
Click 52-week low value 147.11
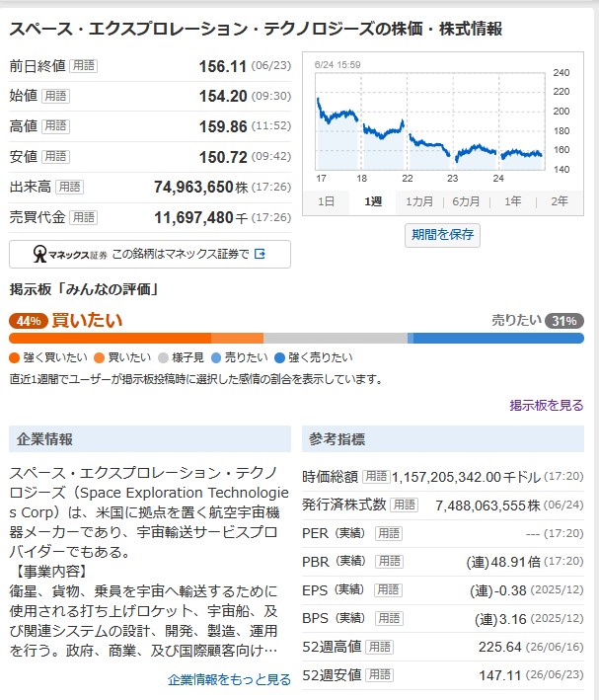point(500,676)
